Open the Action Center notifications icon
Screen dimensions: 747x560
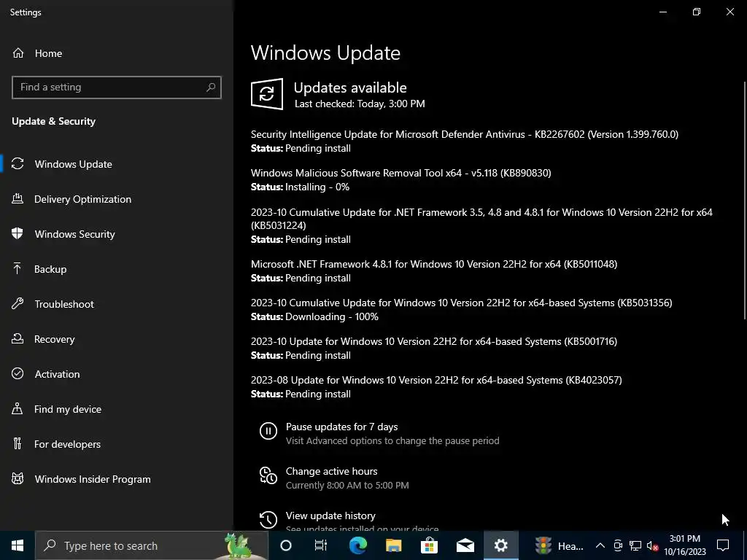723,545
